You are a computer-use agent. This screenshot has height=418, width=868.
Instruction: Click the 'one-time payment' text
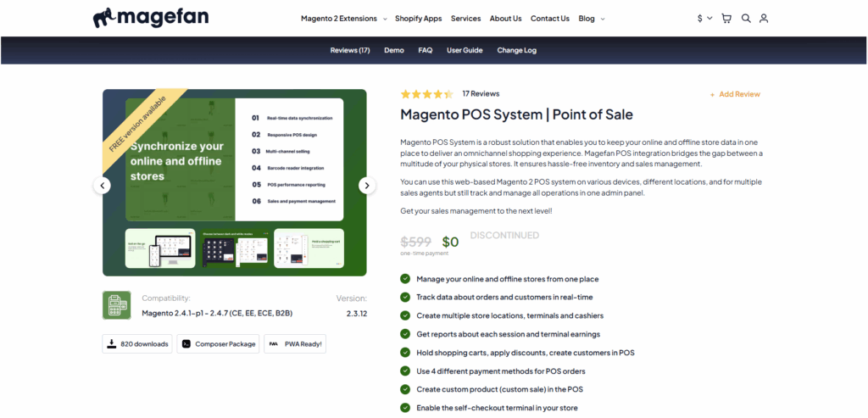tap(425, 253)
